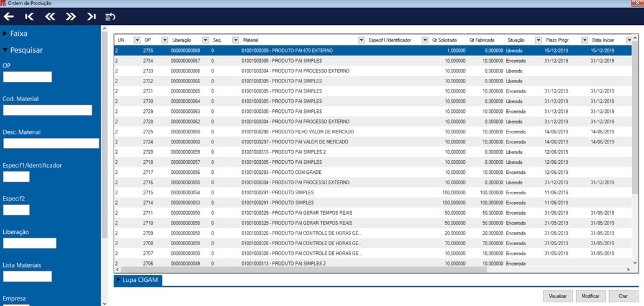The width and height of the screenshot is (644, 306).
Task: Click the next record double-chevron icon
Action: 71,17
